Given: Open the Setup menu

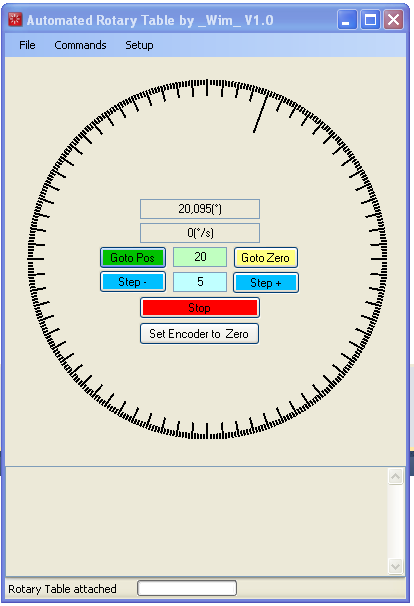Looking at the screenshot, I should [139, 45].
